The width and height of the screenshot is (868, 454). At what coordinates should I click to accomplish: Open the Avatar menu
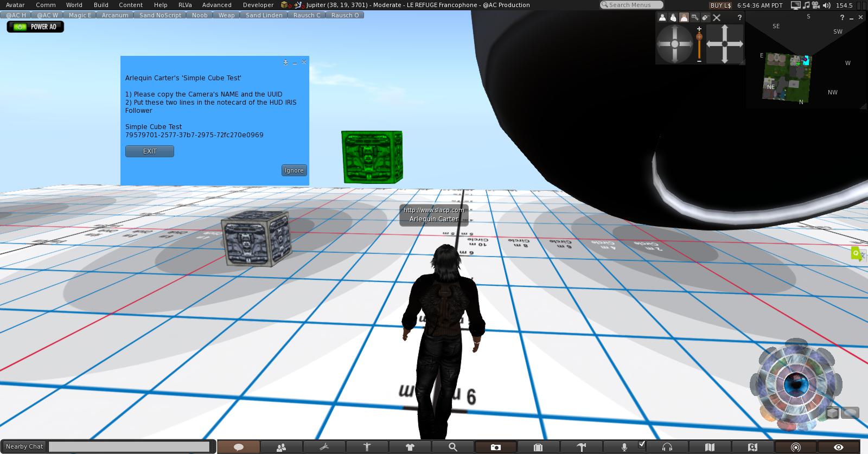pos(15,5)
